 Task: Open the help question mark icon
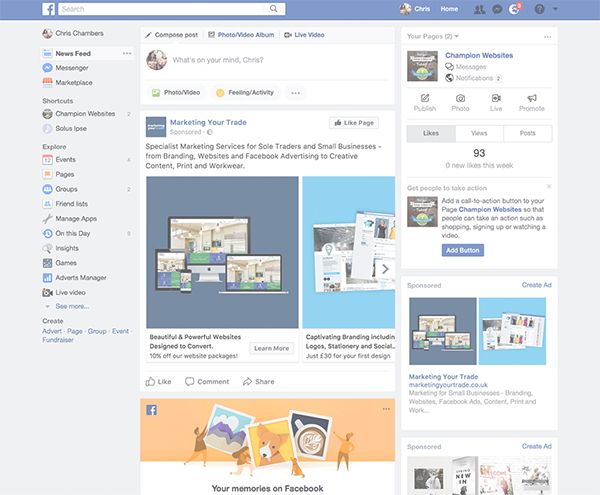540,9
